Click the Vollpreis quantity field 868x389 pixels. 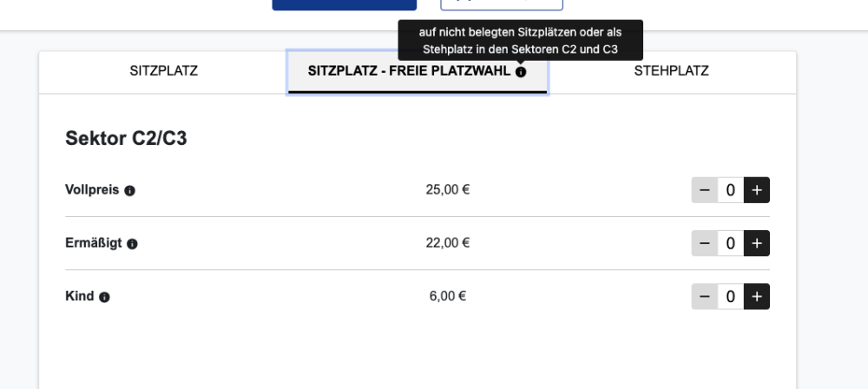(731, 190)
